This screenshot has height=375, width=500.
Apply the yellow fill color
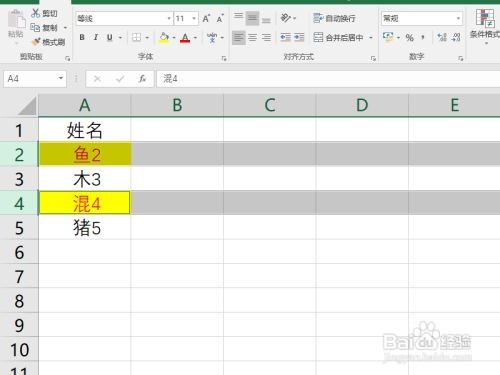(x=164, y=37)
